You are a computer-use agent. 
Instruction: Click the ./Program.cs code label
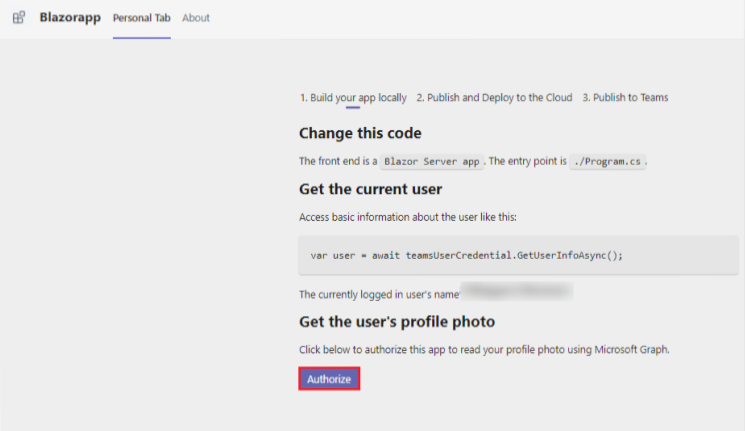point(607,162)
